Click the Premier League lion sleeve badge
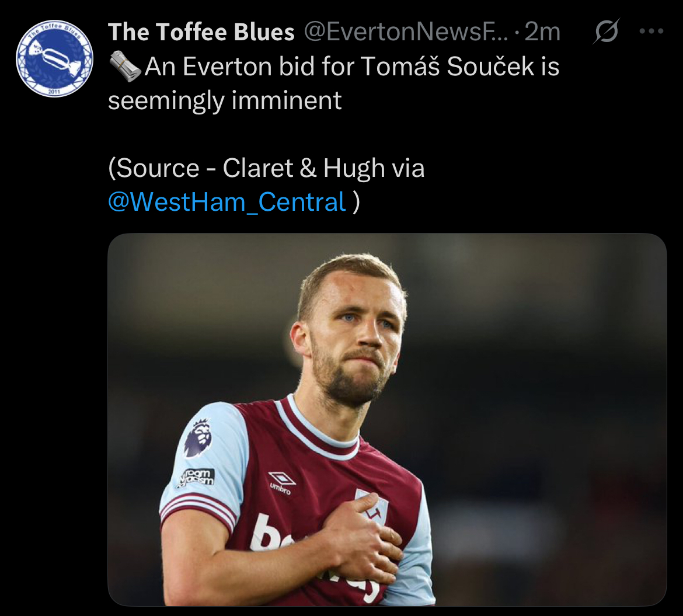The image size is (683, 616). 198,437
